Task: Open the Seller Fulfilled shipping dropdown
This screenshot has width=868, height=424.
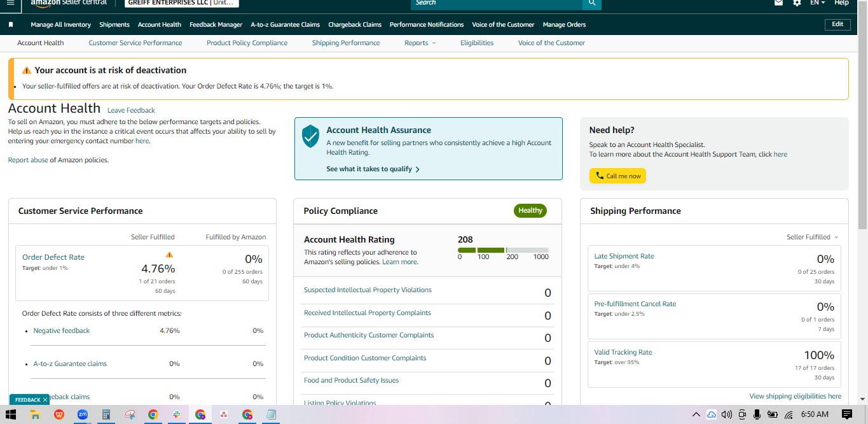Action: (x=812, y=237)
